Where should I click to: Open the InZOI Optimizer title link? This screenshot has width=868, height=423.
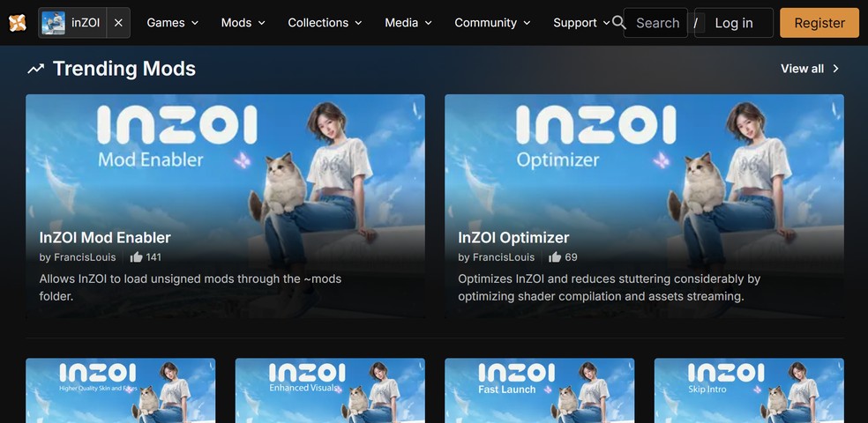[x=513, y=238]
